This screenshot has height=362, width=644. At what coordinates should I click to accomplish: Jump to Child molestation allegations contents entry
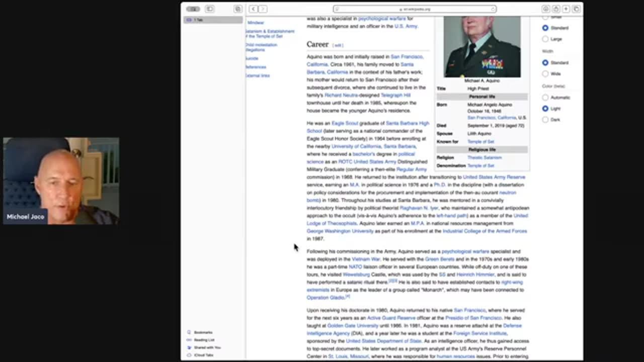(261, 47)
